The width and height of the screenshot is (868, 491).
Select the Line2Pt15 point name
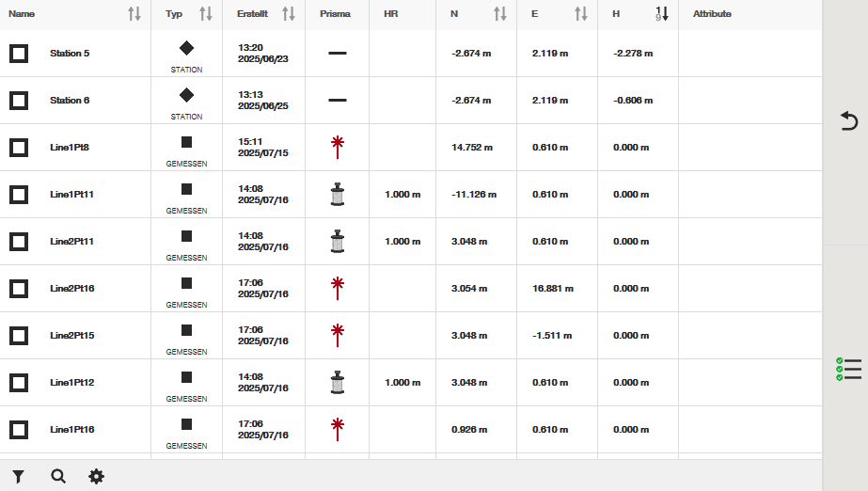click(x=72, y=336)
